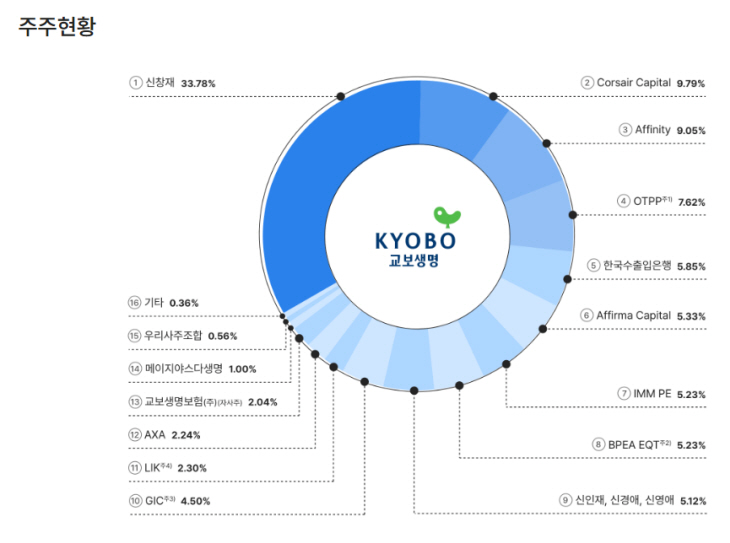Click the black marker dot for Affirma Capital
The height and width of the screenshot is (543, 730).
543,329
